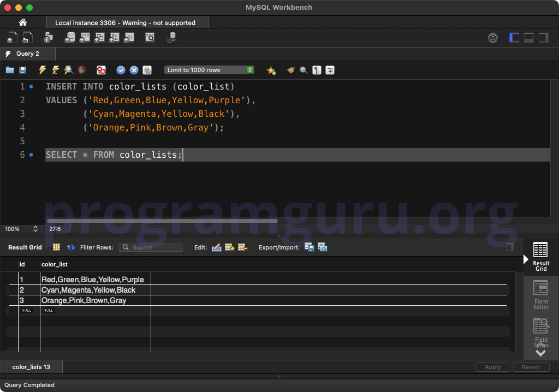Show more result view options chevron

pos(541,353)
